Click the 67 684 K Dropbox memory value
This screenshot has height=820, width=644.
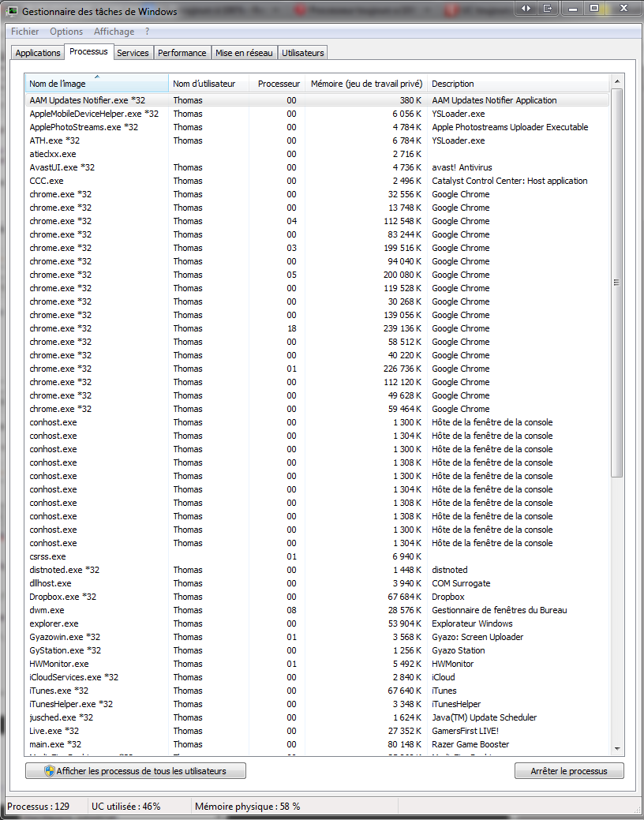404,597
